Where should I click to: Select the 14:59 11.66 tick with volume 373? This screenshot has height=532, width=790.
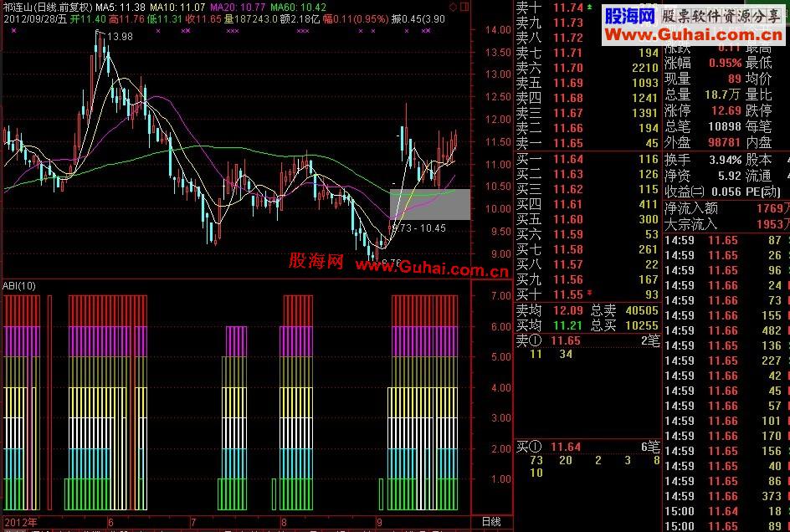click(726, 496)
